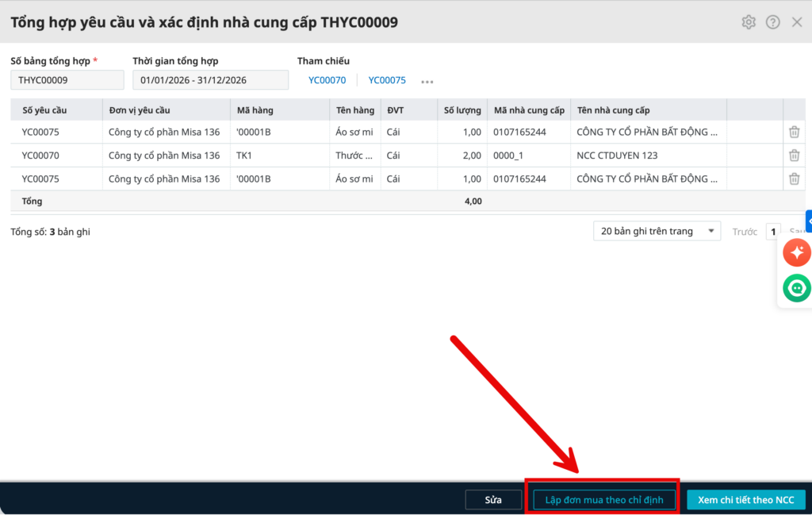Go to previous page with Trước
The image size is (812, 515).
point(744,232)
